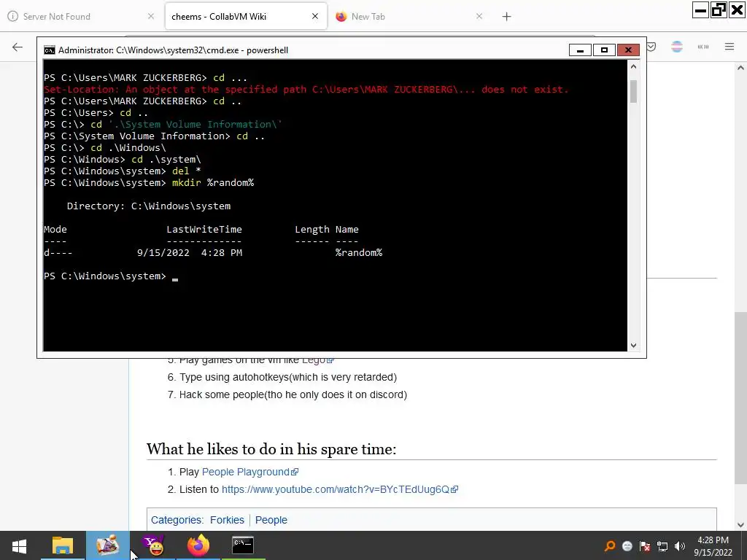Maximize the cmd.exe powershell window
The image size is (747, 560).
point(604,50)
